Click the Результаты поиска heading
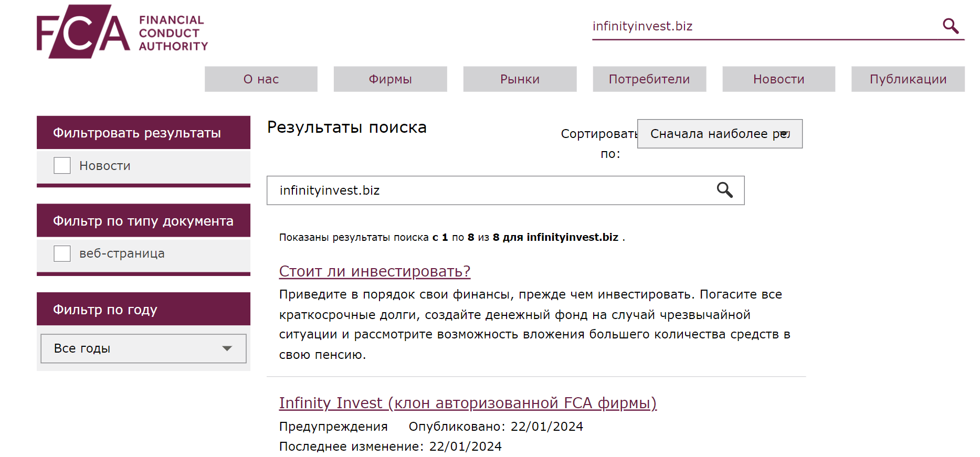Image resolution: width=980 pixels, height=457 pixels. pos(347,127)
